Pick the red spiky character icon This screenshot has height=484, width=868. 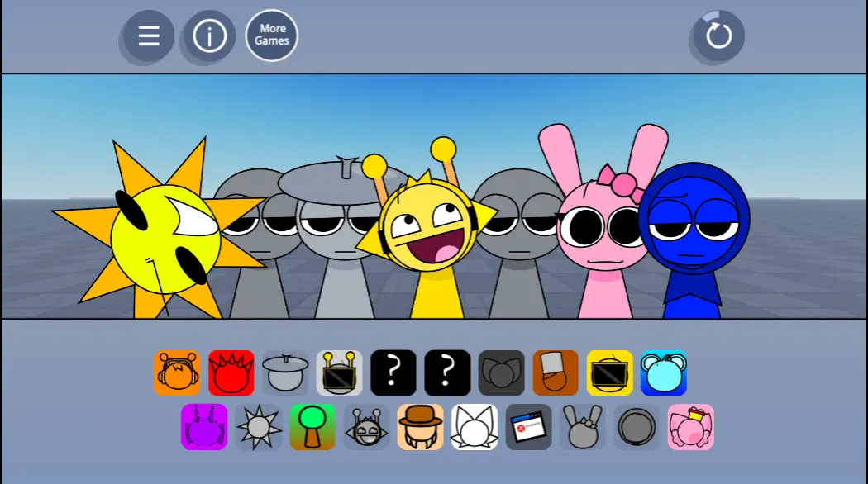[x=231, y=373]
